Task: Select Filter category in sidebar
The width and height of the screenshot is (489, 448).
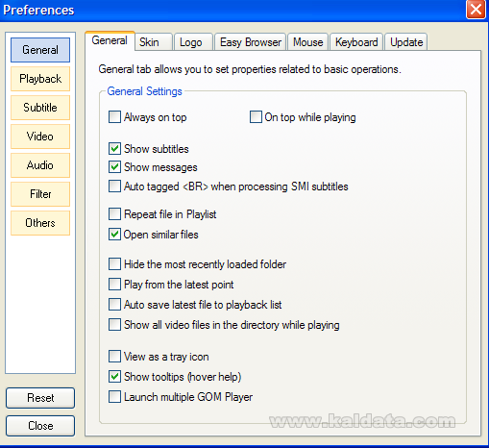Action: point(40,194)
